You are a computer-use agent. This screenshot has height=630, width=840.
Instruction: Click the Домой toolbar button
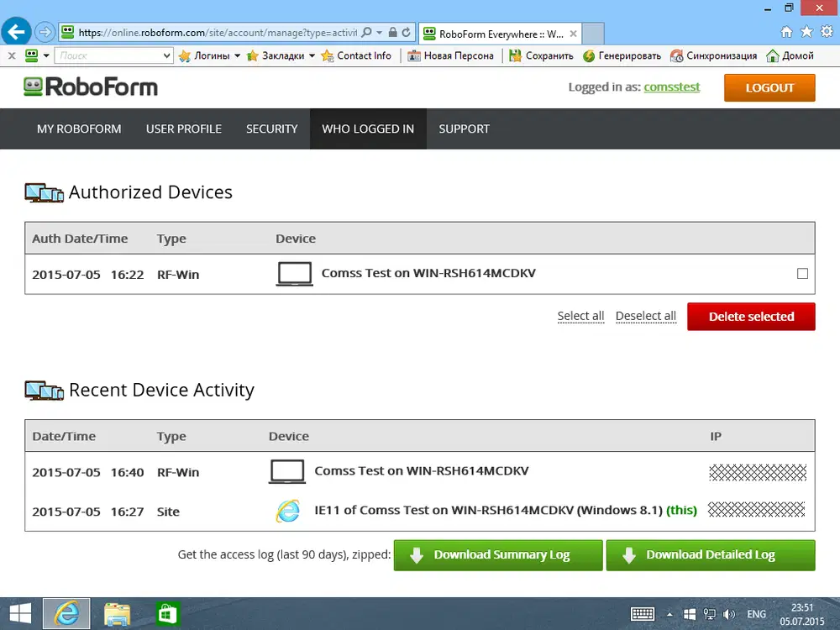(790, 55)
